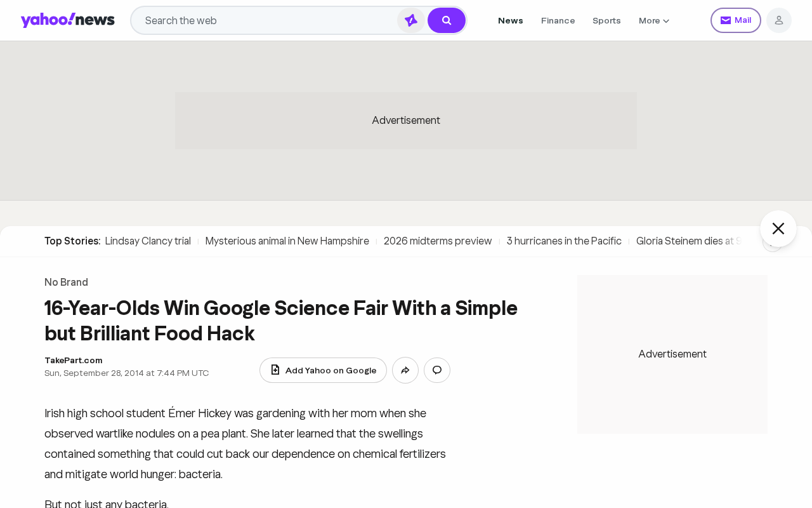
Task: Open the Lindsay Clancy trial story
Action: point(148,241)
